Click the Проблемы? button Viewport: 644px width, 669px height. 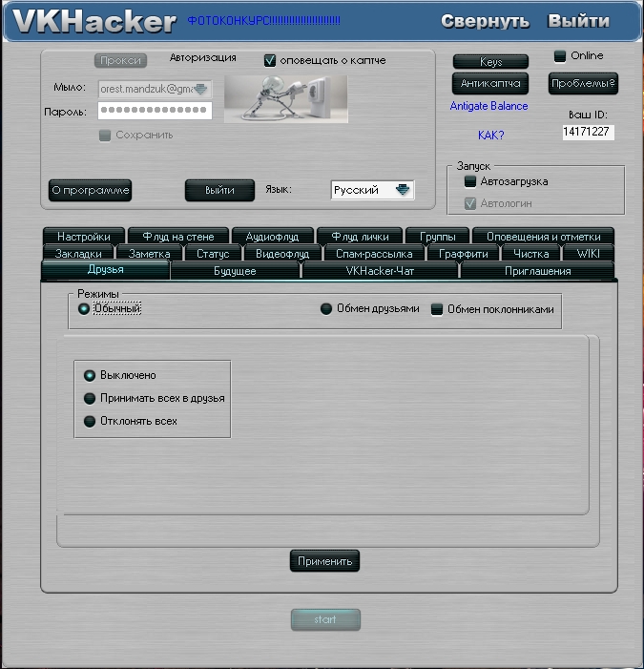(583, 83)
